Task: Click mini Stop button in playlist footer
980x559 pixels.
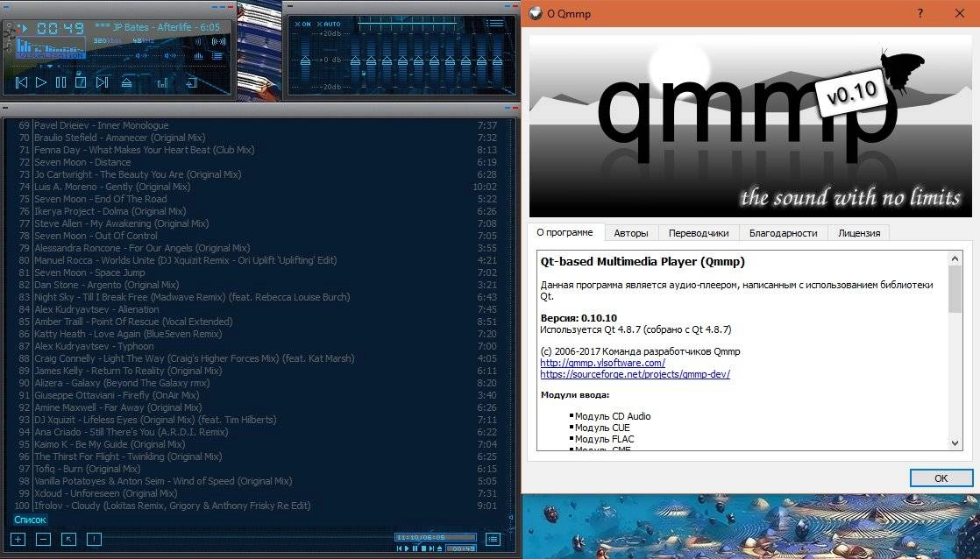Action: click(423, 548)
